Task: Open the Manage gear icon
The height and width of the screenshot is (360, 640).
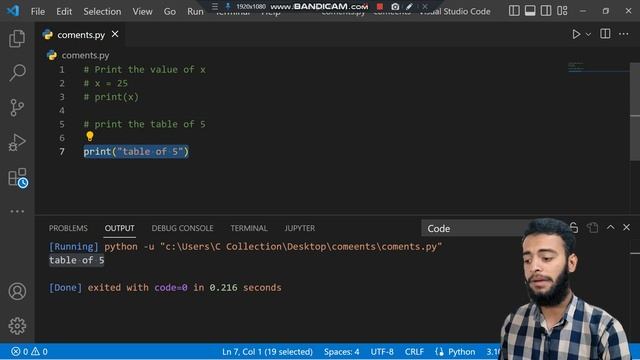Action: tap(17, 326)
